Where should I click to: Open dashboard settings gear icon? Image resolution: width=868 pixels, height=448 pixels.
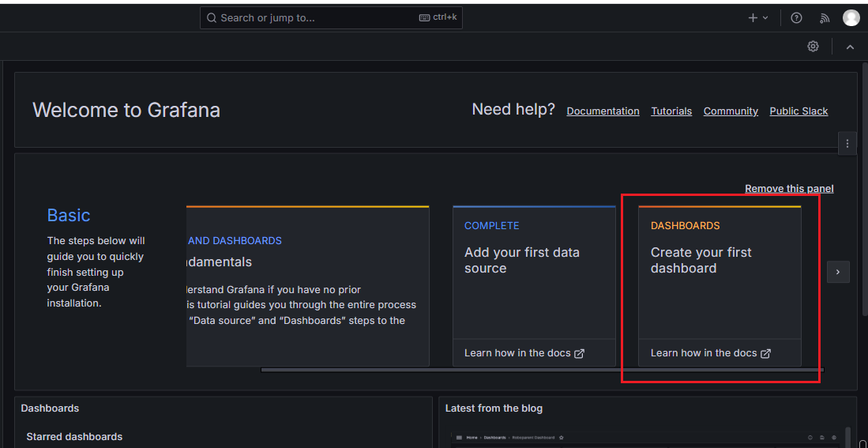click(x=813, y=47)
